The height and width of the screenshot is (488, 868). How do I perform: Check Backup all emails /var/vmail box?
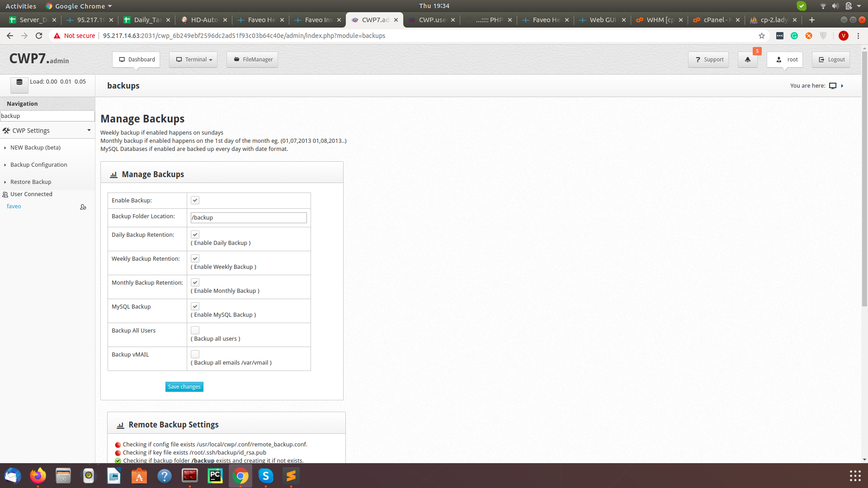pyautogui.click(x=195, y=354)
